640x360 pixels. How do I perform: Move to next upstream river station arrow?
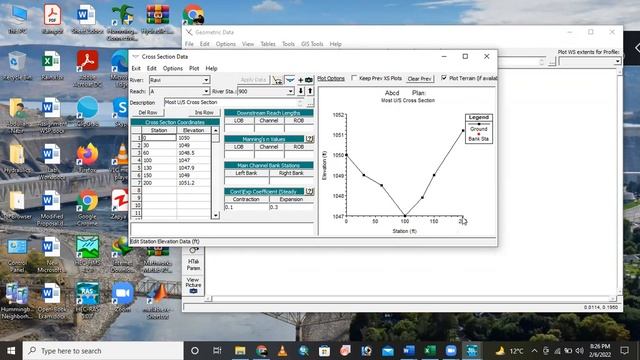310,91
